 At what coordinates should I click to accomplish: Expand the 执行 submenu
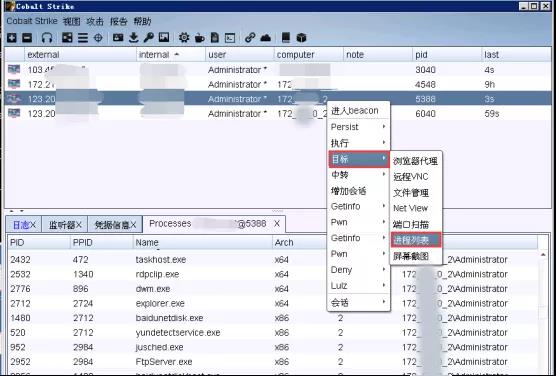(358, 143)
